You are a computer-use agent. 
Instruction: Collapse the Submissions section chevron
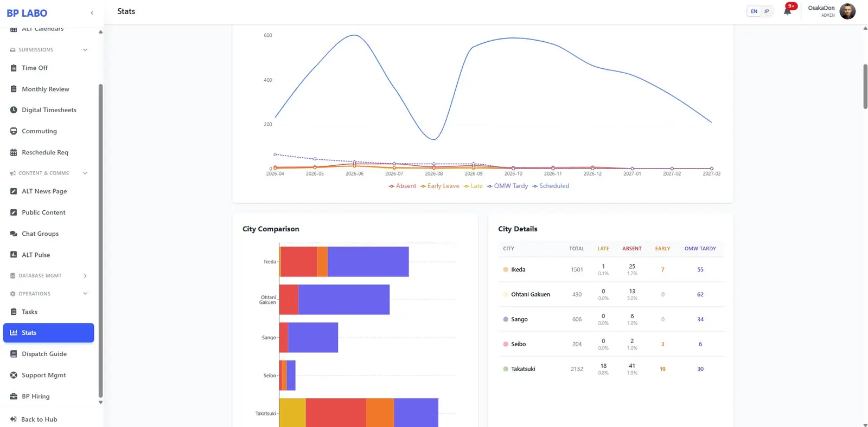point(85,50)
